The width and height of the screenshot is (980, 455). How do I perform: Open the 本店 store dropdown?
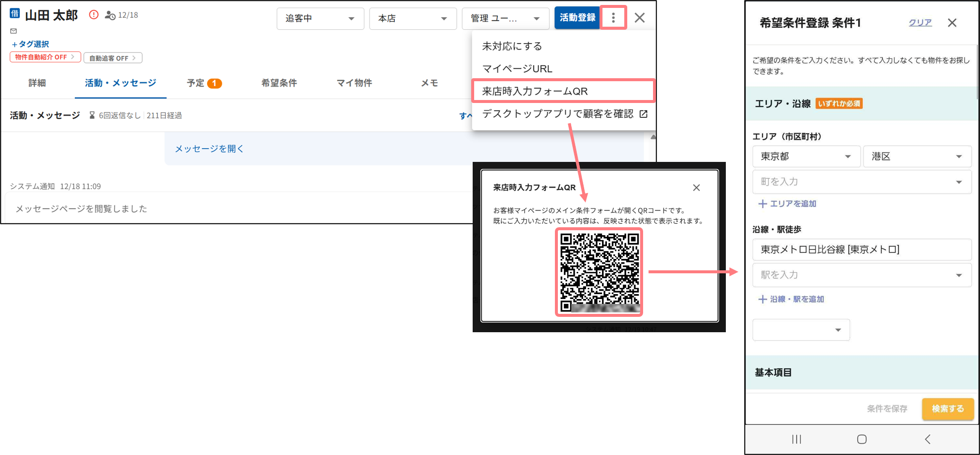[x=413, y=19]
